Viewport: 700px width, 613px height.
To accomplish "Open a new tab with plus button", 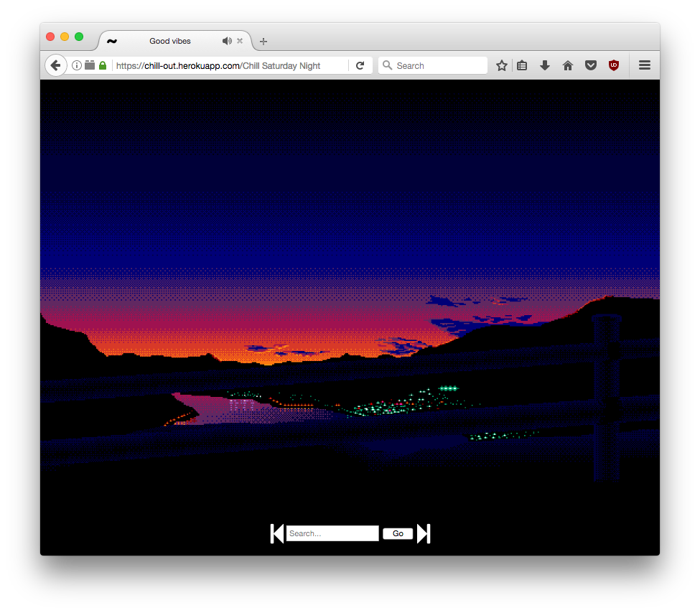I will click(263, 42).
